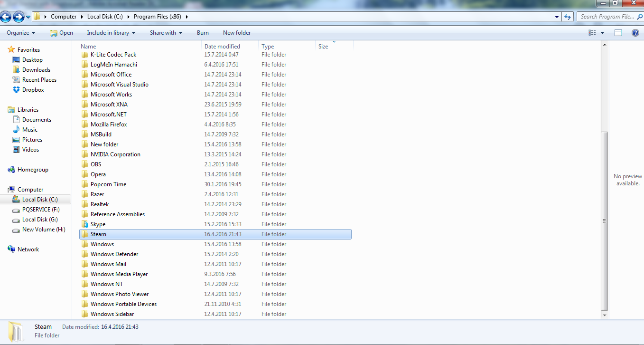Select Homegroup in the navigation pane
Screen dimensions: 644x345
coord(33,170)
